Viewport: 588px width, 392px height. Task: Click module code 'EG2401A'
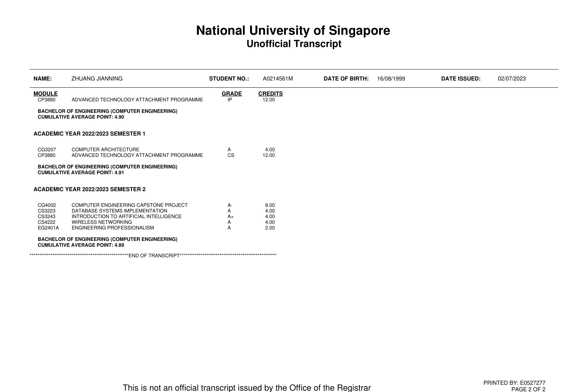tap(48, 228)
